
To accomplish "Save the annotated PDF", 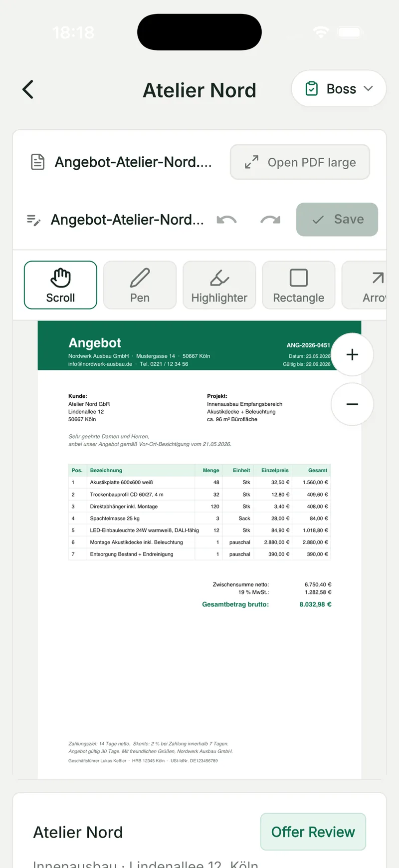I will point(337,219).
